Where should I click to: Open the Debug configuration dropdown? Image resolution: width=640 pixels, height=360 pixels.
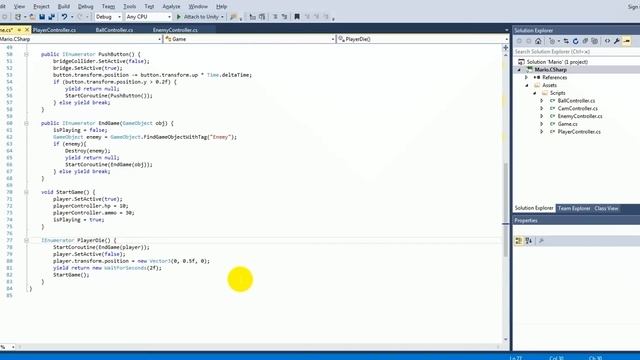coord(108,17)
